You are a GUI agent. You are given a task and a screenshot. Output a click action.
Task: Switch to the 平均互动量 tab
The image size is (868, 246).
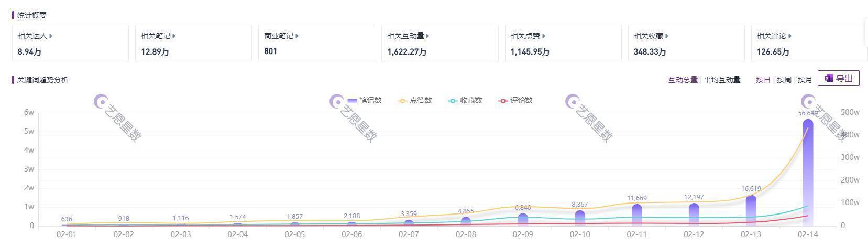coord(722,80)
